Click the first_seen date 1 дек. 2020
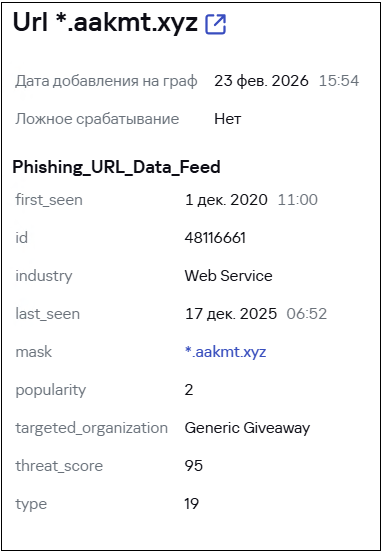The width and height of the screenshot is (382, 554). point(226,200)
